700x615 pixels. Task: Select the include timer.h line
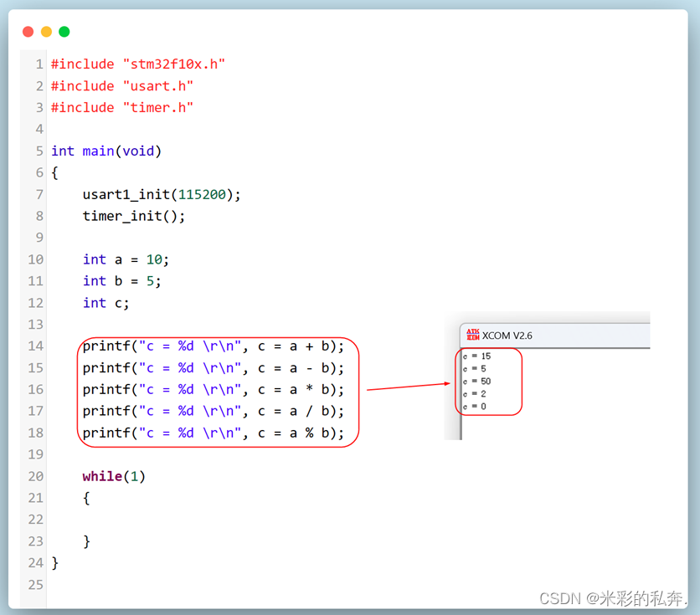(x=122, y=107)
